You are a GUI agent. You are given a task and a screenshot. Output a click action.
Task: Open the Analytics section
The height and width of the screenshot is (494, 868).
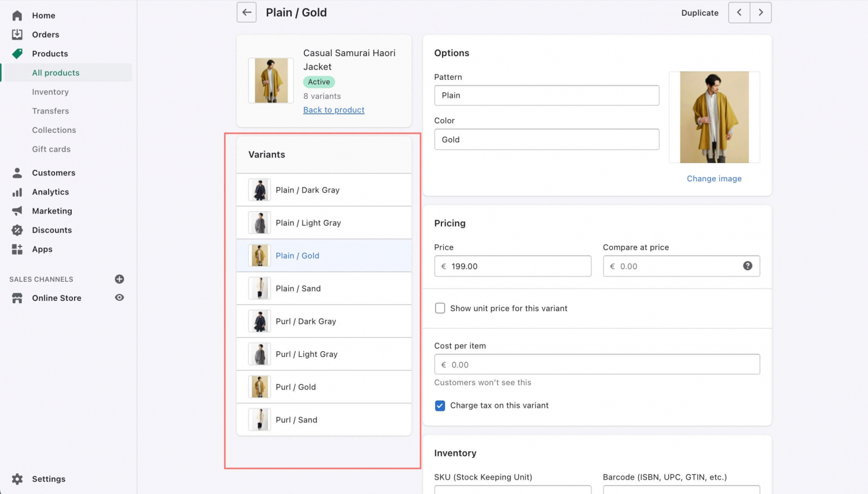[50, 191]
